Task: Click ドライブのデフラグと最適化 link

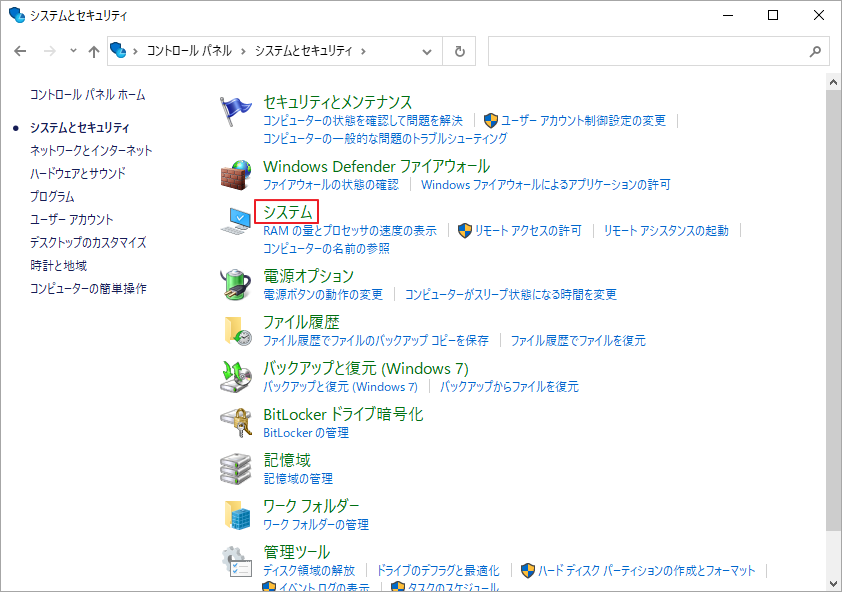Action: (438, 571)
